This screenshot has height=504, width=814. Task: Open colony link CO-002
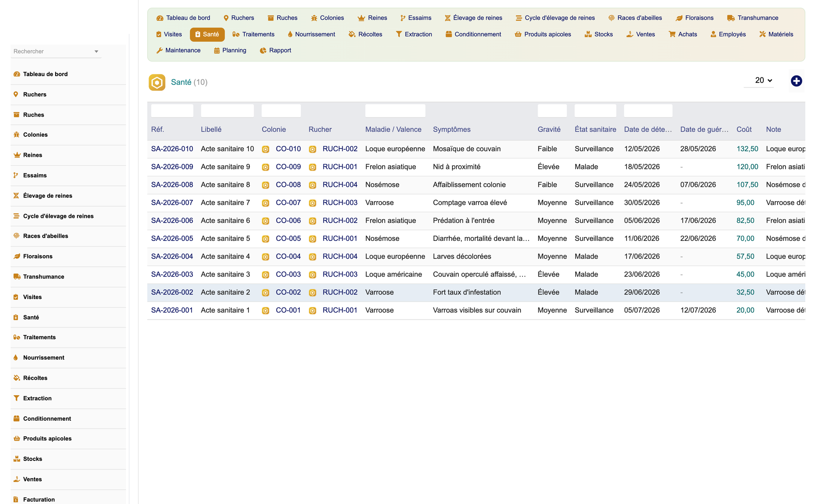coord(288,292)
